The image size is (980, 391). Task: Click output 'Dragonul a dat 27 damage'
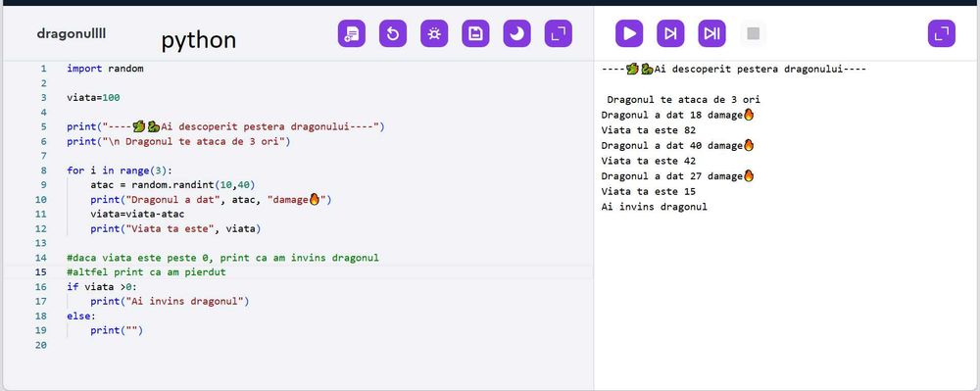(x=677, y=176)
